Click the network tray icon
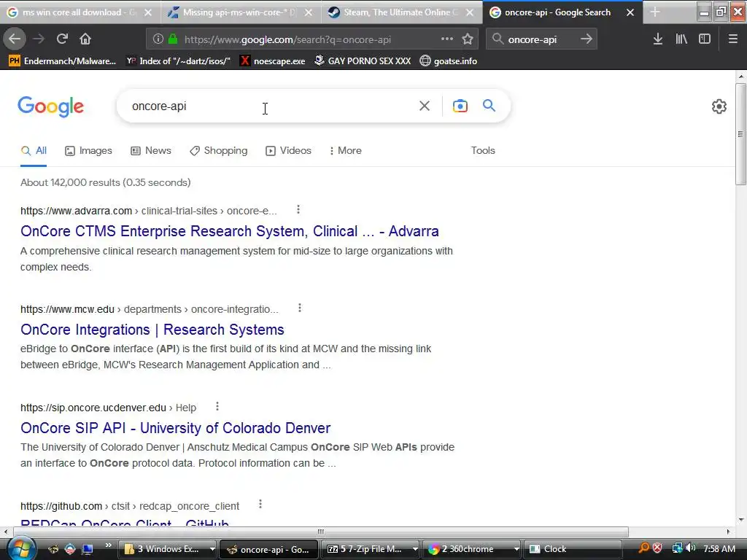This screenshot has width=747, height=560. tap(677, 548)
